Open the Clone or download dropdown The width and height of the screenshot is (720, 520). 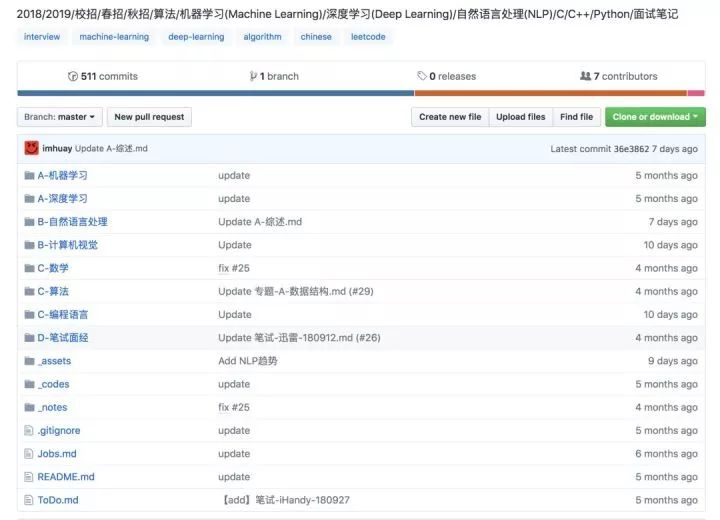(x=655, y=117)
